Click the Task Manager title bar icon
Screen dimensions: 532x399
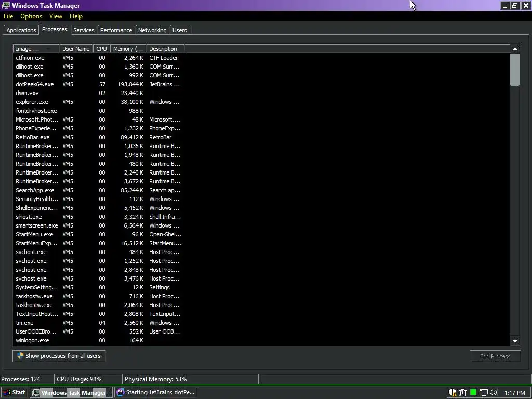pos(6,5)
